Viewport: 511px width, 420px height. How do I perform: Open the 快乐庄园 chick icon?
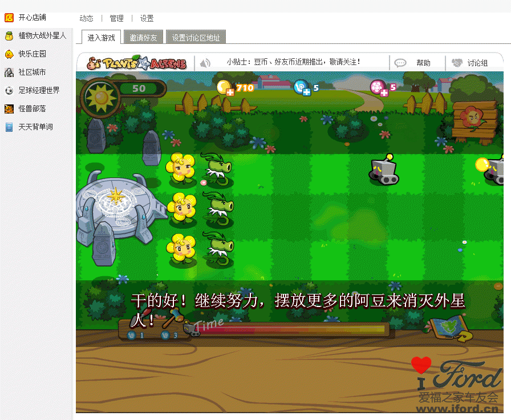click(x=9, y=54)
